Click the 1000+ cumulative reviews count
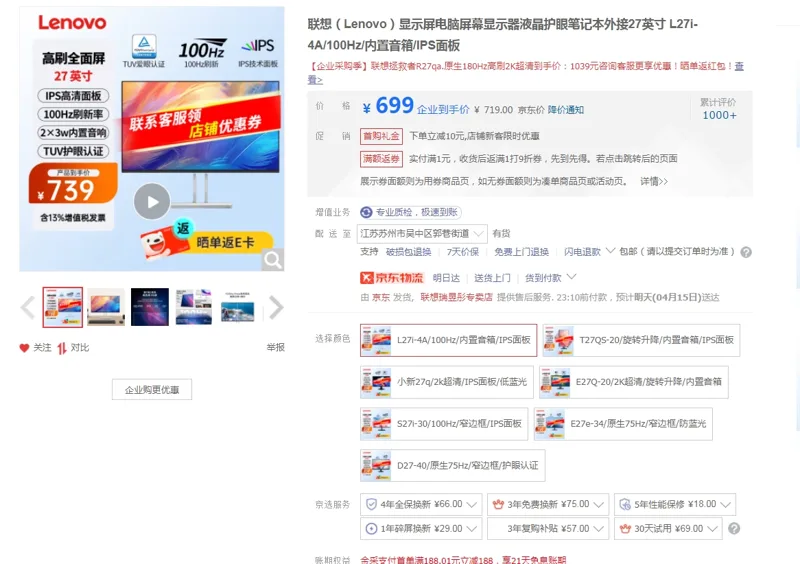Image resolution: width=800 pixels, height=564 pixels. click(x=719, y=115)
